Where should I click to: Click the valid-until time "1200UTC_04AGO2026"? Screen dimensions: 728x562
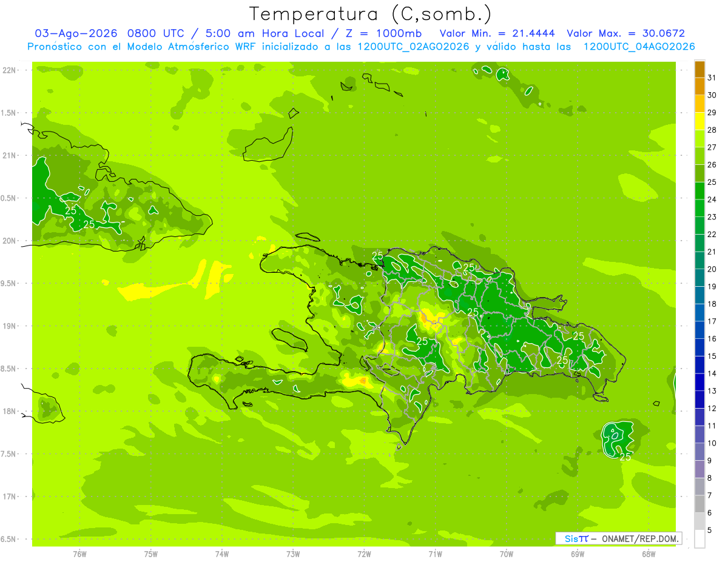pos(639,47)
